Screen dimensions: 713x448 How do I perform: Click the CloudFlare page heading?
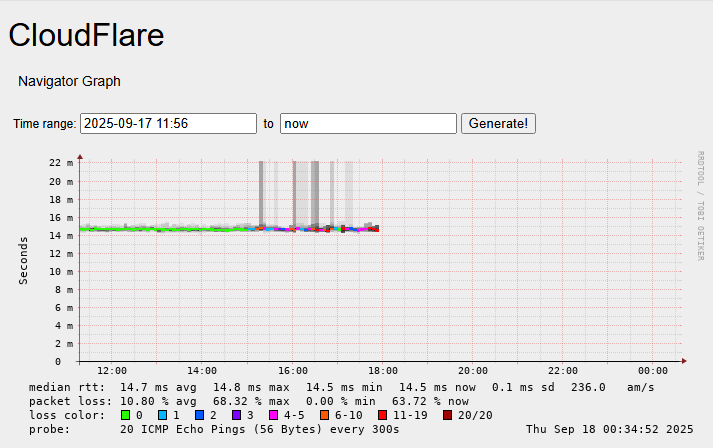[86, 35]
